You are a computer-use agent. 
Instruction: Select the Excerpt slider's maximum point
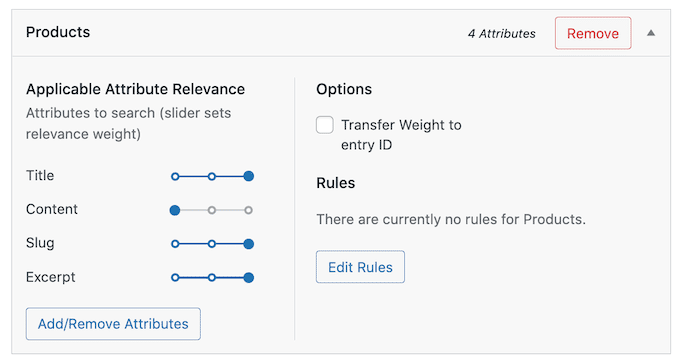click(248, 278)
